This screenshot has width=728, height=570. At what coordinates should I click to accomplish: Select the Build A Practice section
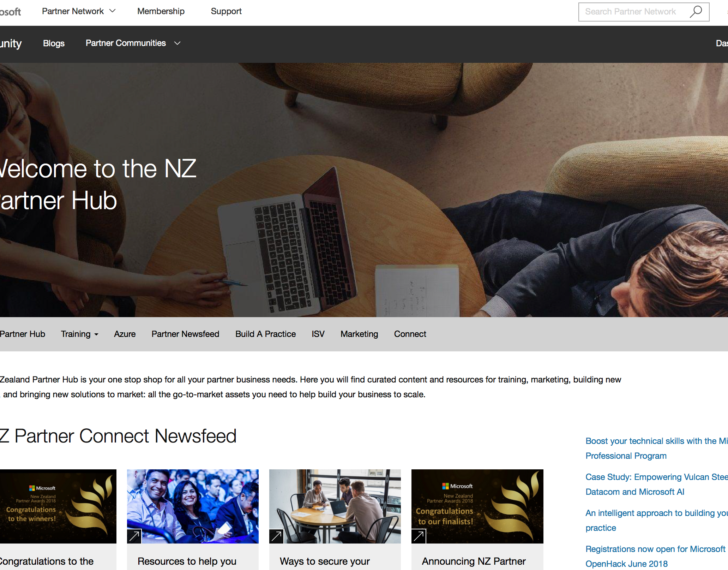265,334
